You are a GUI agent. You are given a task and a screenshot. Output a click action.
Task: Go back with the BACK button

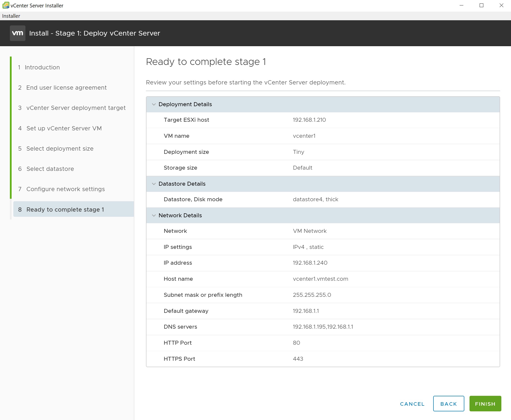(448, 404)
